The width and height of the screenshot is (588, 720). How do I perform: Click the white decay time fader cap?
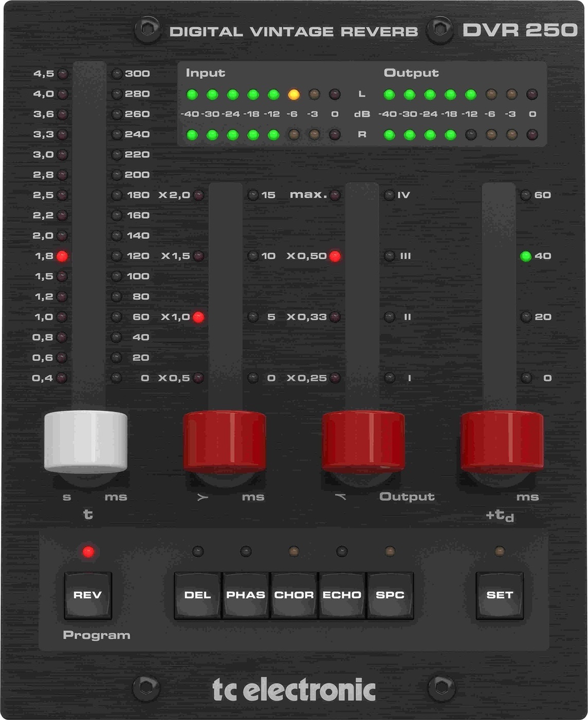click(86, 441)
